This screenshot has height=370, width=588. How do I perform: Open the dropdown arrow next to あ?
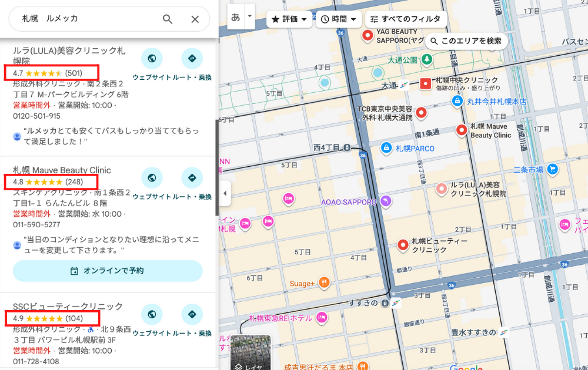coord(250,16)
